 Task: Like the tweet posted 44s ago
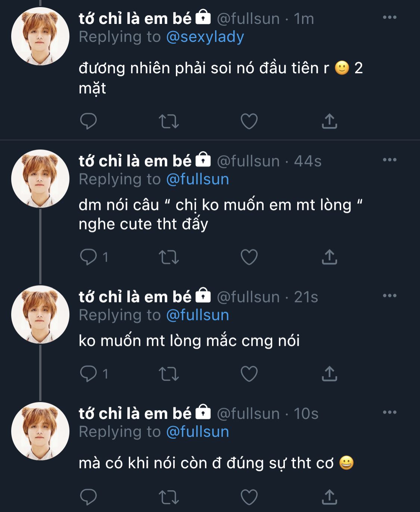249,257
